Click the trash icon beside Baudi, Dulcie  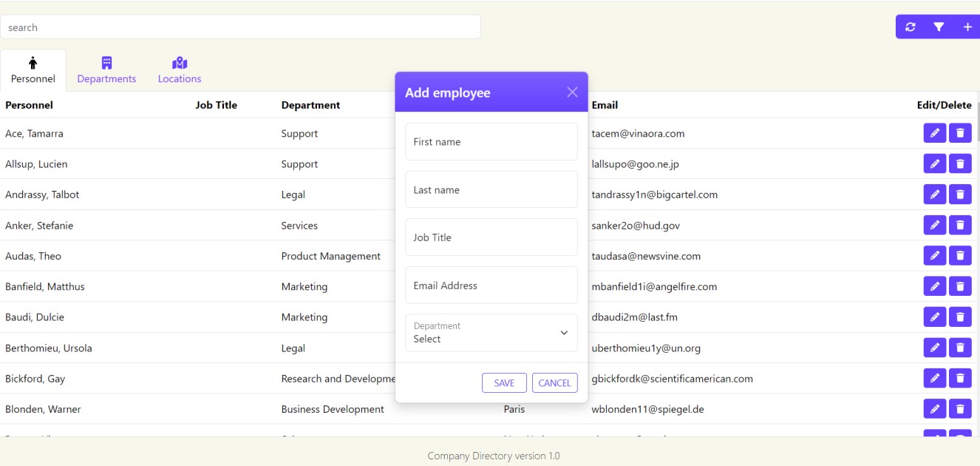[x=960, y=316]
